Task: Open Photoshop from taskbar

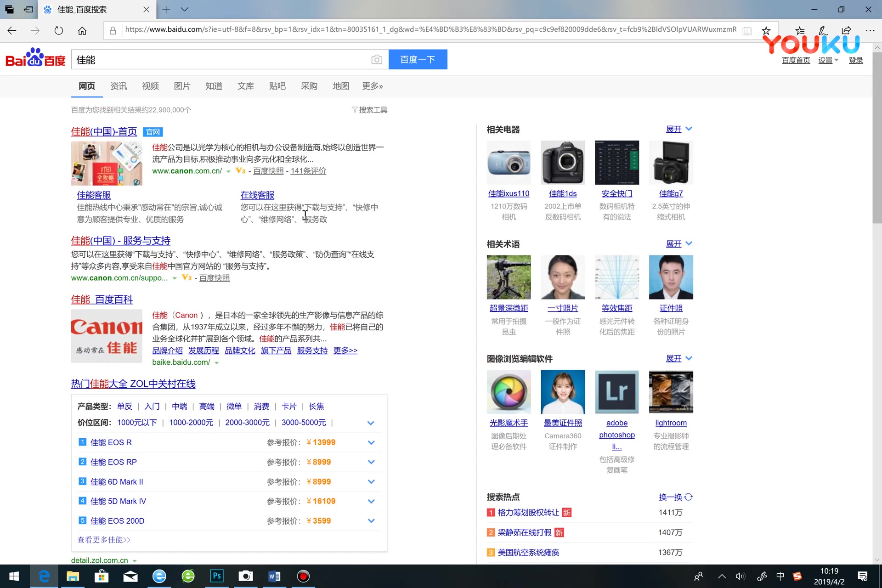Action: [216, 576]
